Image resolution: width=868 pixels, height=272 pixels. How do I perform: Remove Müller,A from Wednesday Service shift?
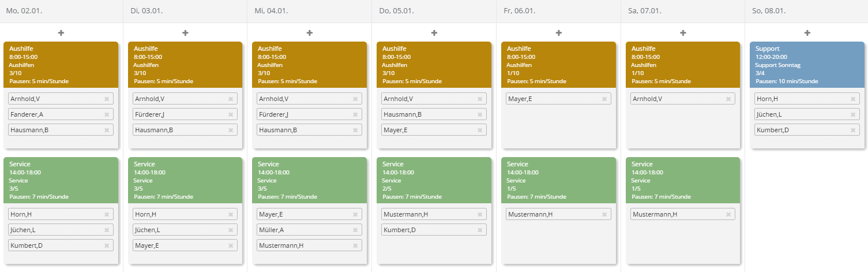coord(355,230)
